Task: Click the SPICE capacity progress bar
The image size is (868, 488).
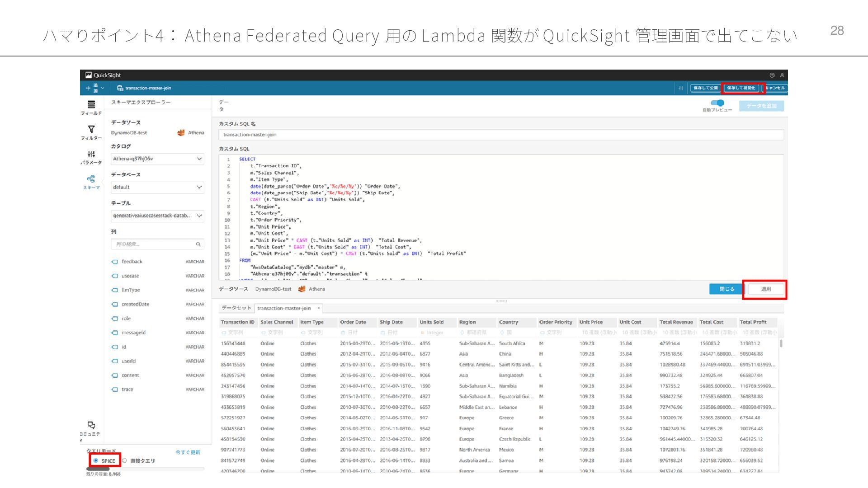Action: coord(145,469)
